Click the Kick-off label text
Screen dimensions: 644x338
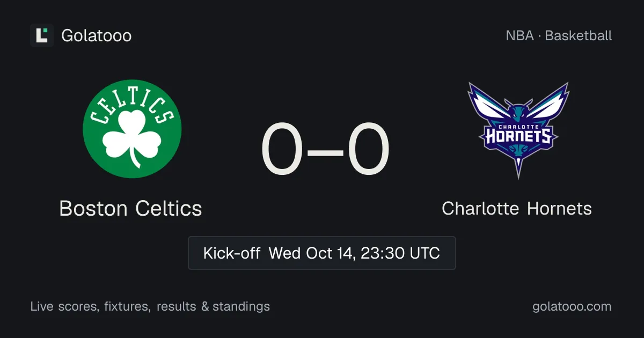coord(232,253)
